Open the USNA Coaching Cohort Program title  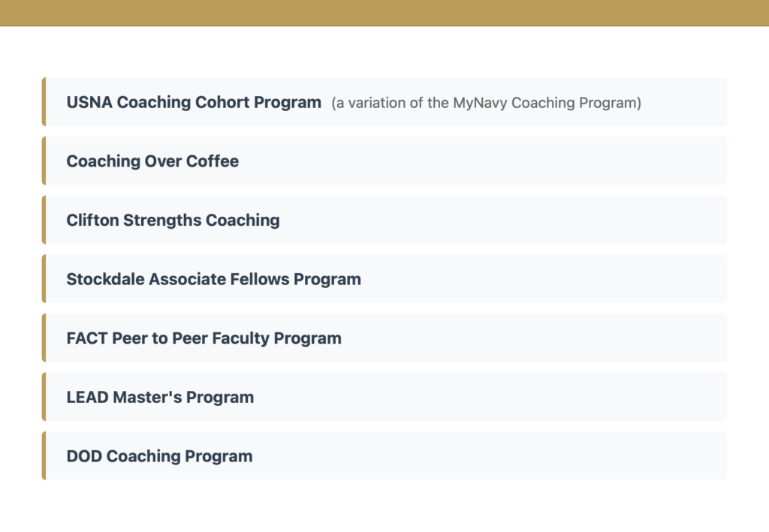click(x=194, y=102)
